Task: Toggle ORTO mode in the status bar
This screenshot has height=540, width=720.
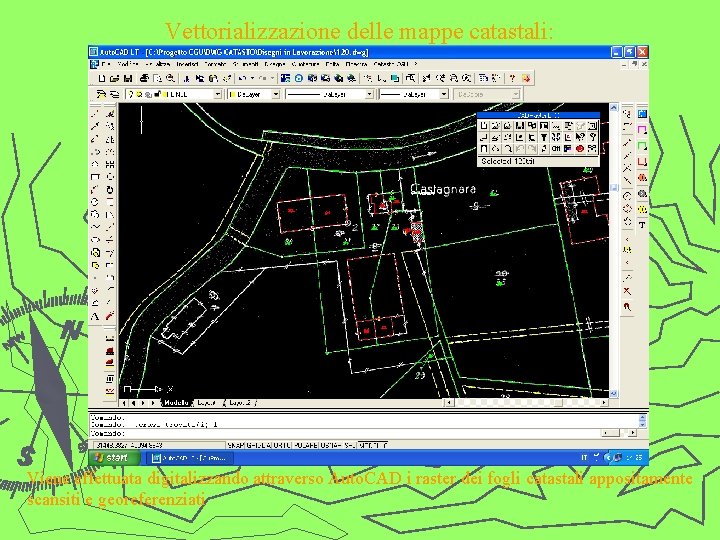Action: click(282, 445)
